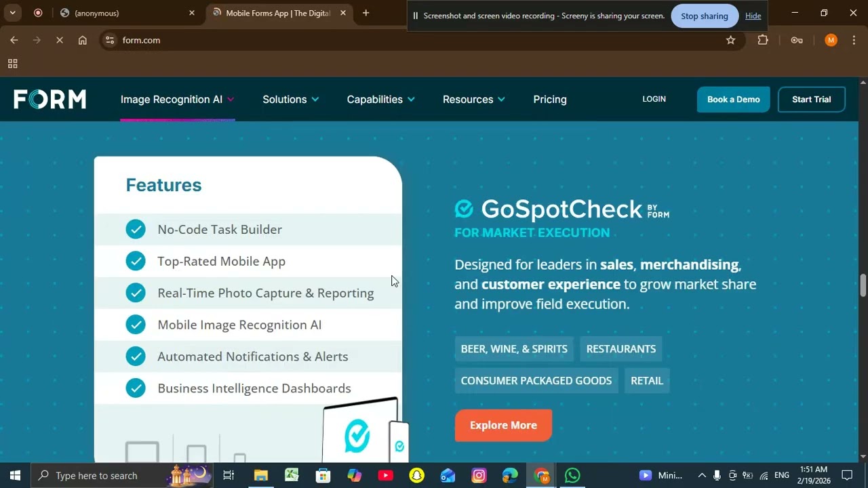
Task: Click the microphone icon in system tray
Action: click(717, 475)
